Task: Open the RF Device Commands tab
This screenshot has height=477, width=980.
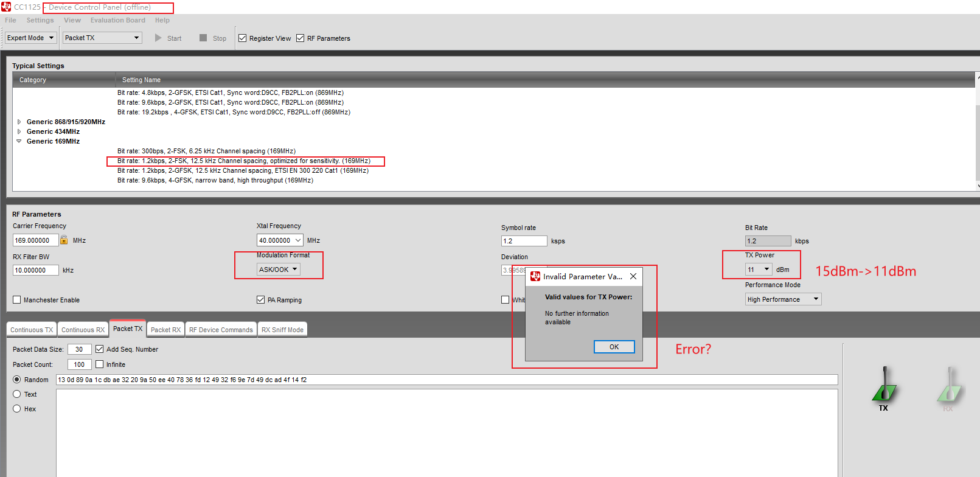Action: [221, 329]
